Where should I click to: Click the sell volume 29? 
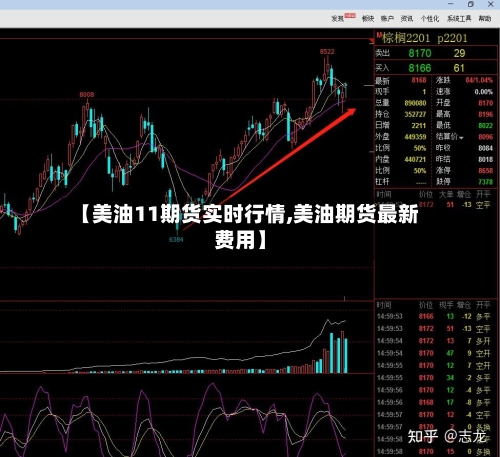459,53
